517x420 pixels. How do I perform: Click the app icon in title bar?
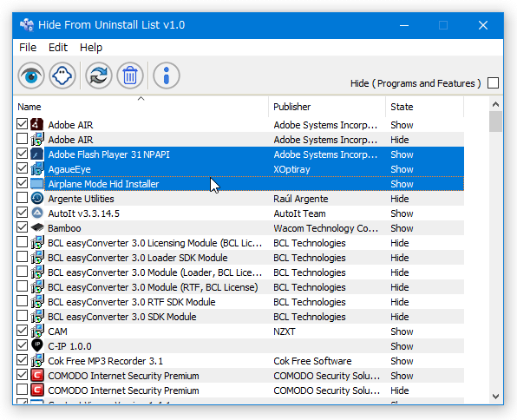point(27,25)
